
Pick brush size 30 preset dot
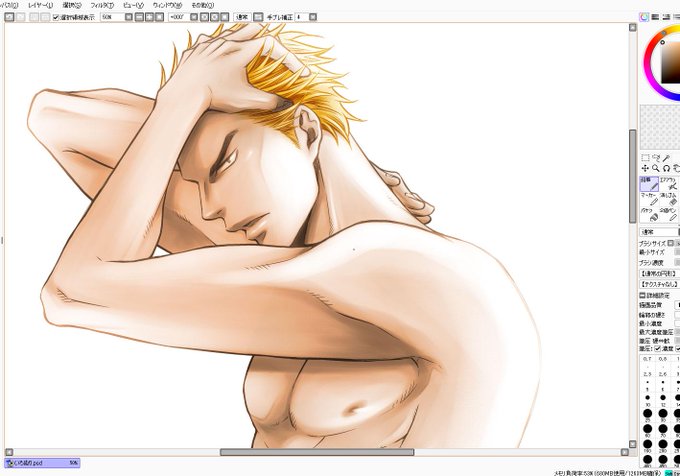pyautogui.click(x=663, y=414)
